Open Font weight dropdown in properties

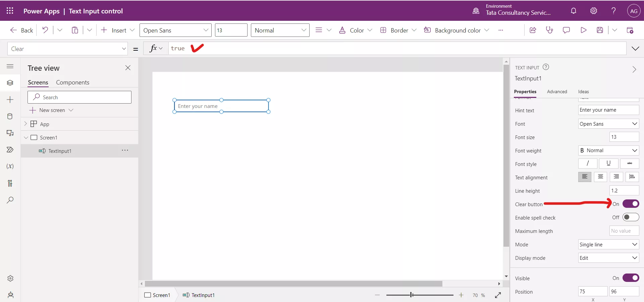tap(608, 150)
